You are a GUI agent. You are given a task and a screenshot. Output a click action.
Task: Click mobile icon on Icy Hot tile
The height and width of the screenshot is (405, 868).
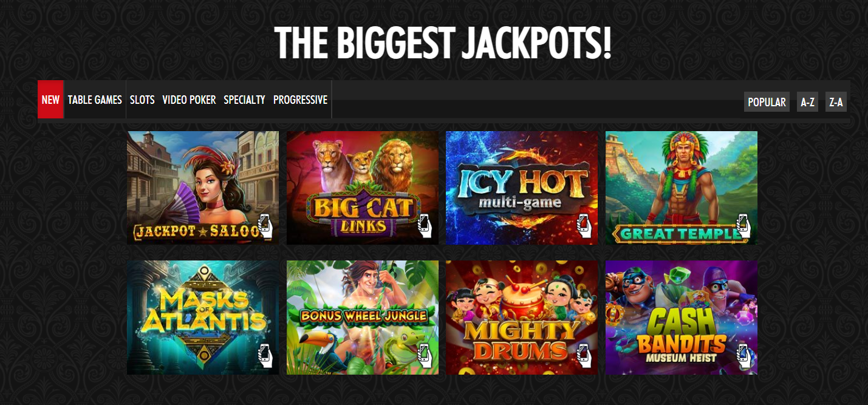(584, 226)
